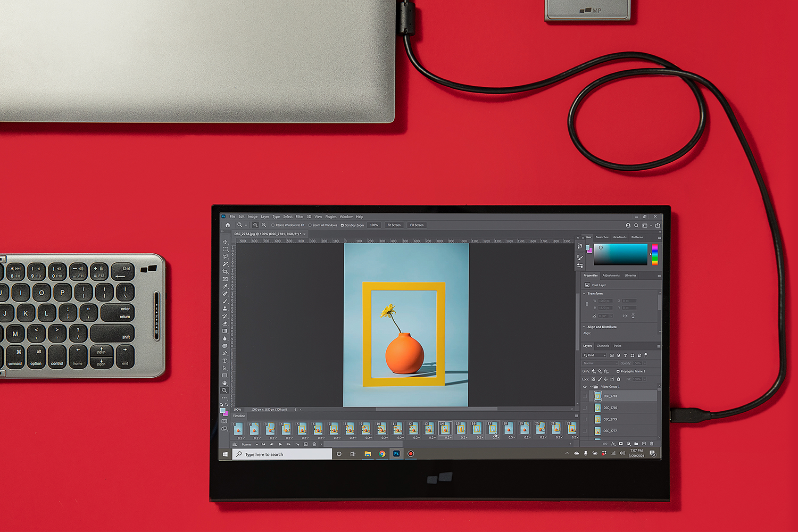Image resolution: width=798 pixels, height=532 pixels.
Task: Click the Fit Screen button
Action: [x=394, y=225]
